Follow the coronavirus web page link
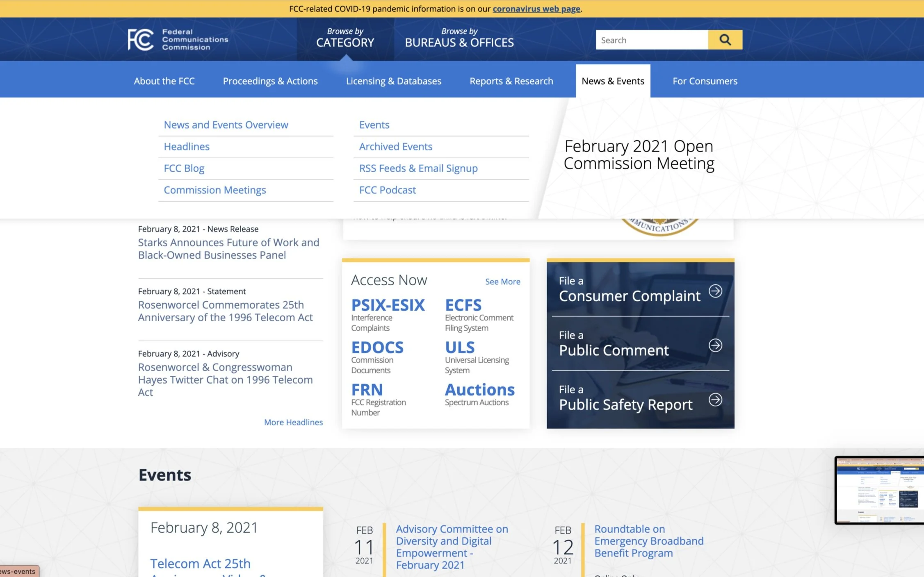 (x=536, y=9)
